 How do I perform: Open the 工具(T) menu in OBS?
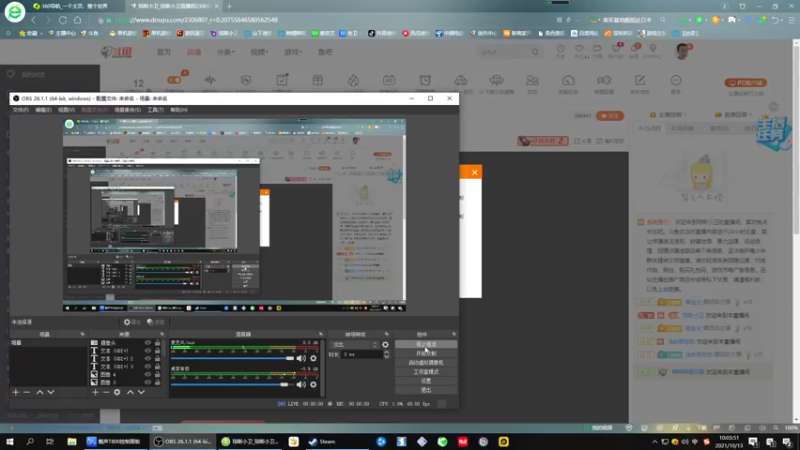(156, 110)
